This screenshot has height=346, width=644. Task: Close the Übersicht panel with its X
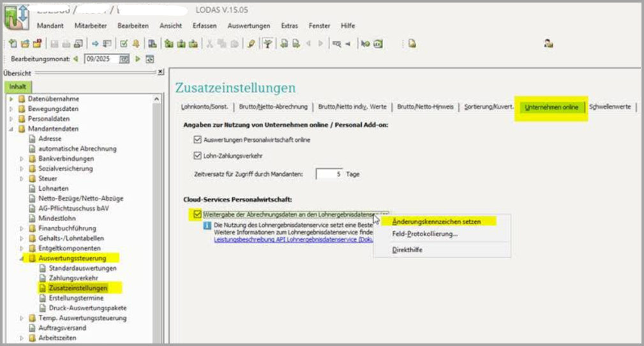pos(160,72)
